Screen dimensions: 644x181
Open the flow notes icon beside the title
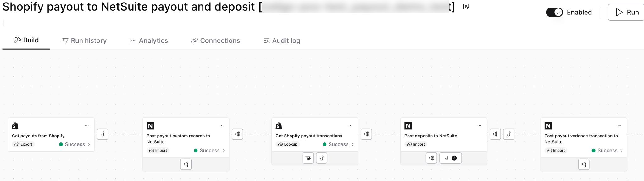click(466, 7)
